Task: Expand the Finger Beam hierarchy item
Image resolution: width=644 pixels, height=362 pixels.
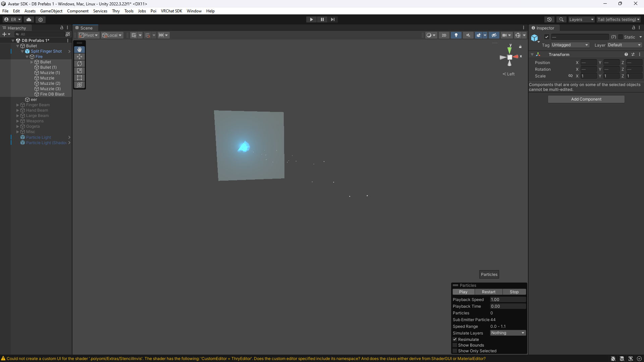Action: point(18,105)
